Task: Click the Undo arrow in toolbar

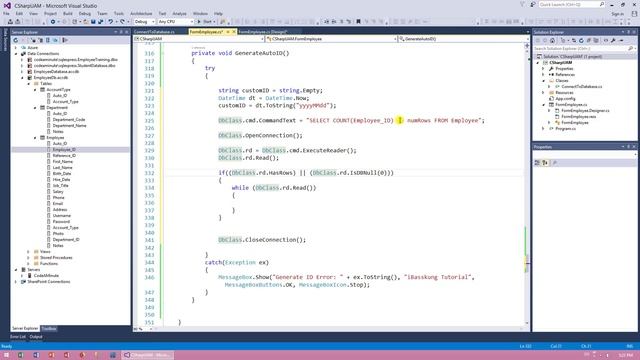Action: point(110,22)
